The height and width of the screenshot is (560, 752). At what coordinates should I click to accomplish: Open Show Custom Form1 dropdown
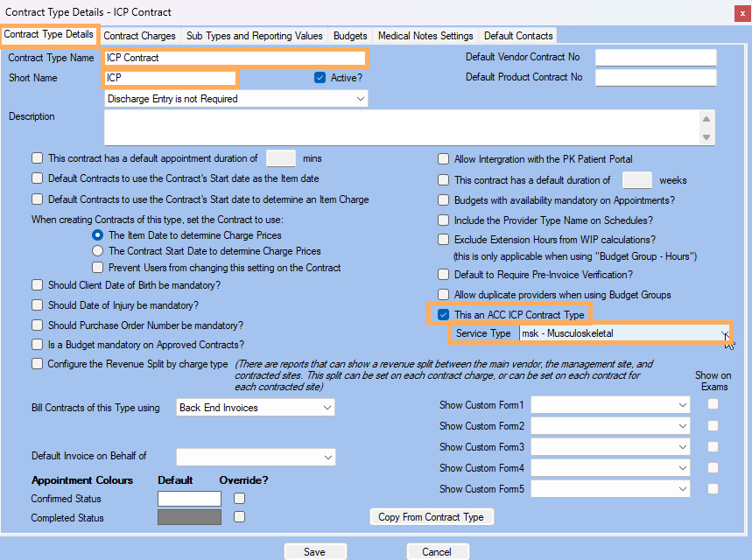pos(610,405)
